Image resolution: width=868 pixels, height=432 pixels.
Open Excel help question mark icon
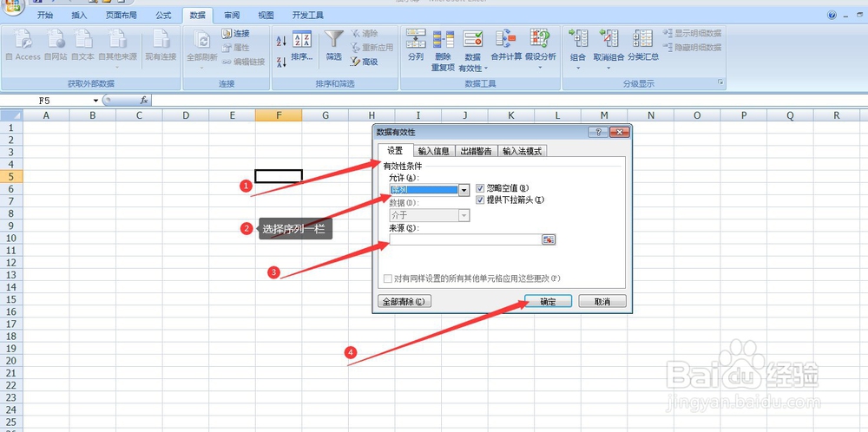click(x=832, y=16)
